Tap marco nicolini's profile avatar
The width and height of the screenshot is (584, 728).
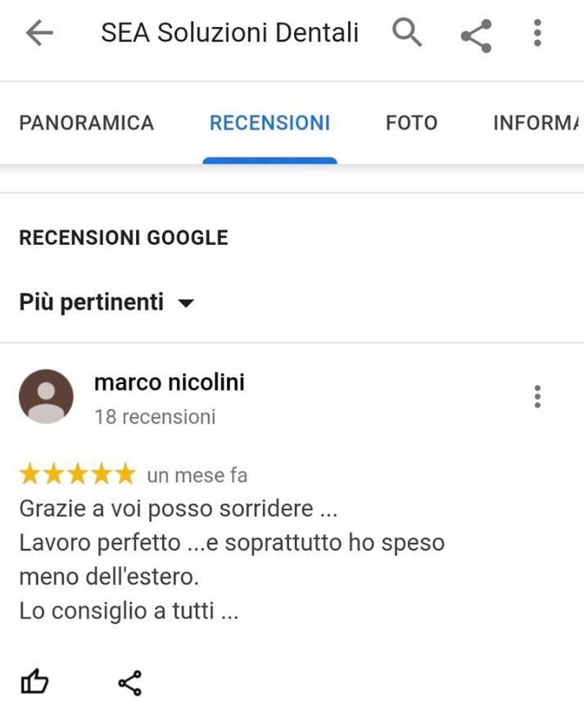tap(46, 396)
